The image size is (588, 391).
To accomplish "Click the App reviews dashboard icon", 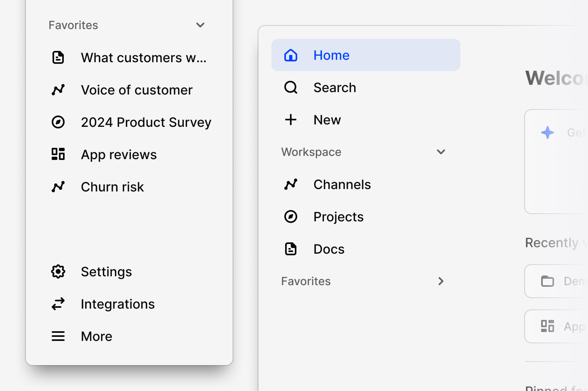I will point(58,154).
